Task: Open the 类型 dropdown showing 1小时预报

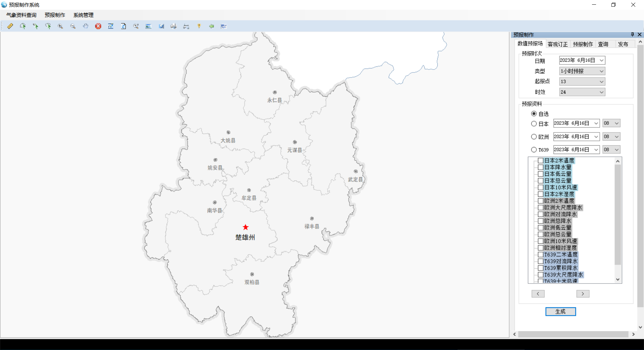Action: pos(582,71)
